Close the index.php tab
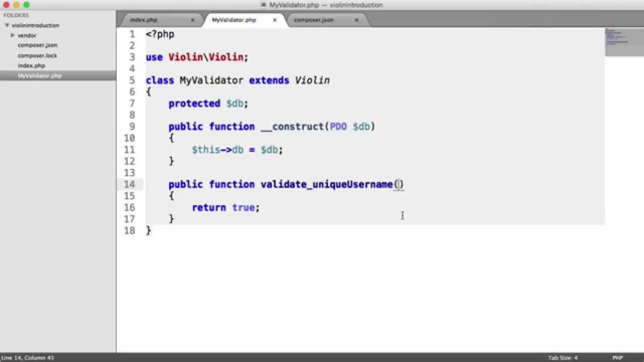Viewport: 644px width, 362px height. 193,20
